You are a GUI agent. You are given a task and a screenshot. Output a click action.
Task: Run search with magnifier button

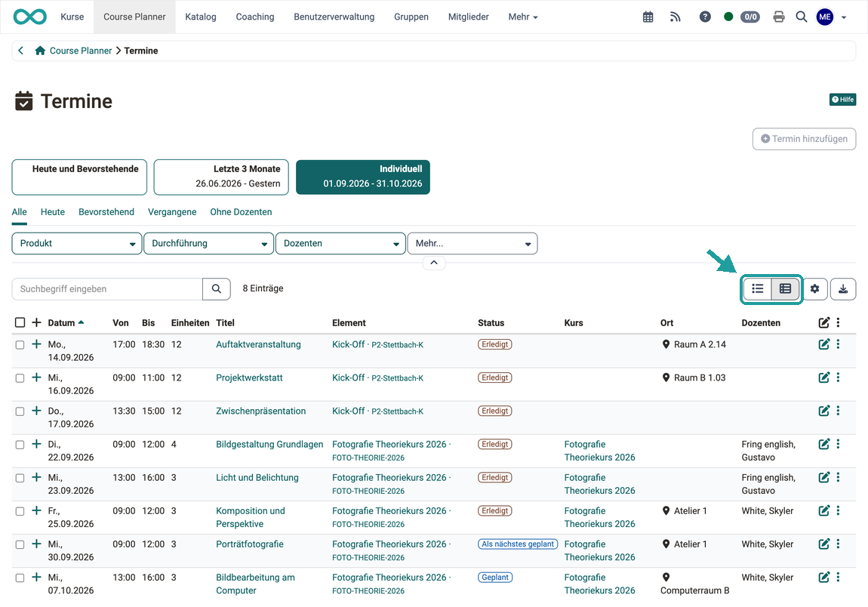tap(217, 288)
